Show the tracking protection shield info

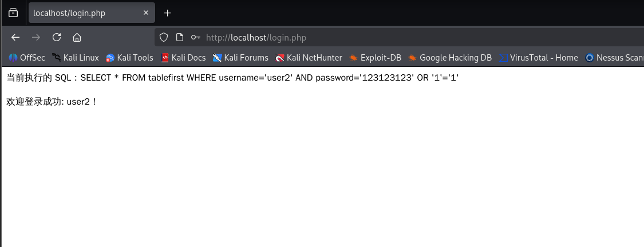pyautogui.click(x=164, y=38)
